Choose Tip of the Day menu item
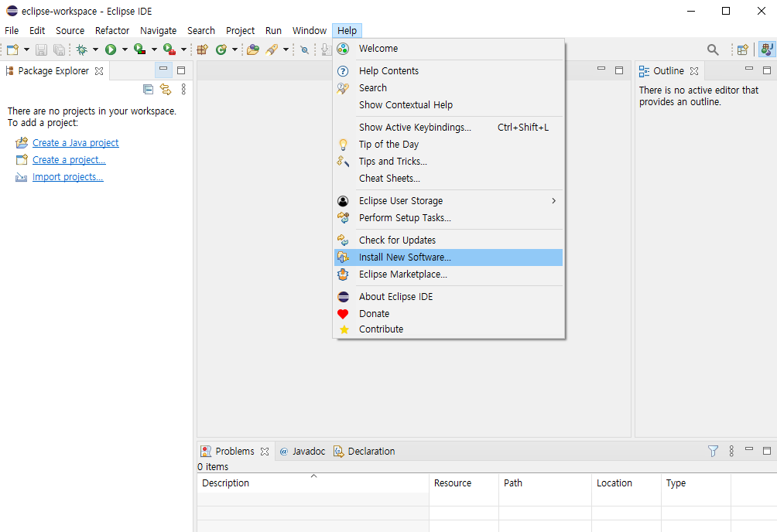The width and height of the screenshot is (777, 532). 448,144
